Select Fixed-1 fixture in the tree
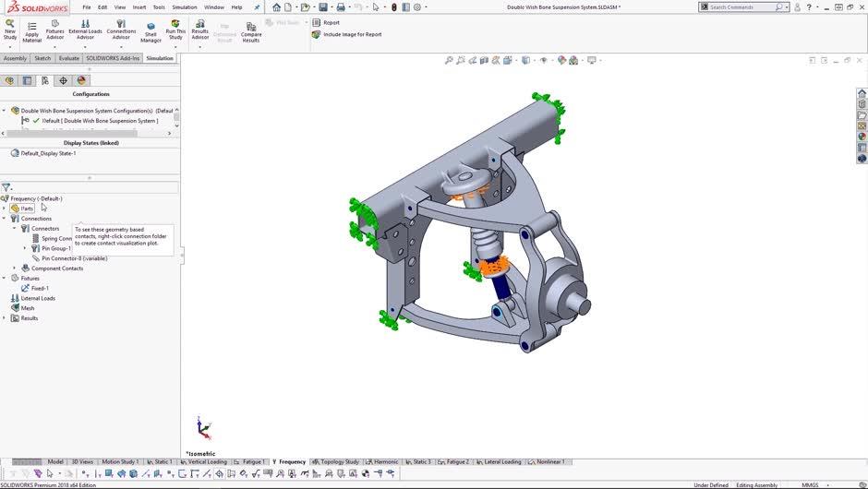Screen dimensions: 868x489 click(40, 288)
